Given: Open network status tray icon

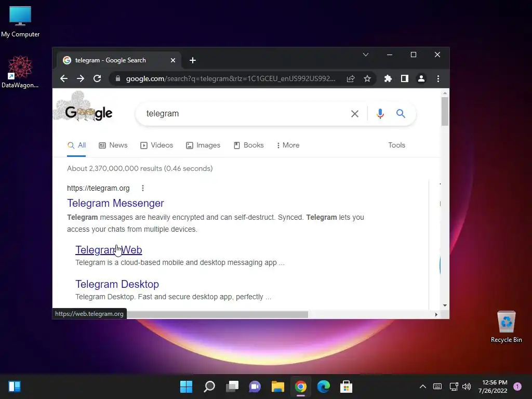Looking at the screenshot, I should 454,387.
